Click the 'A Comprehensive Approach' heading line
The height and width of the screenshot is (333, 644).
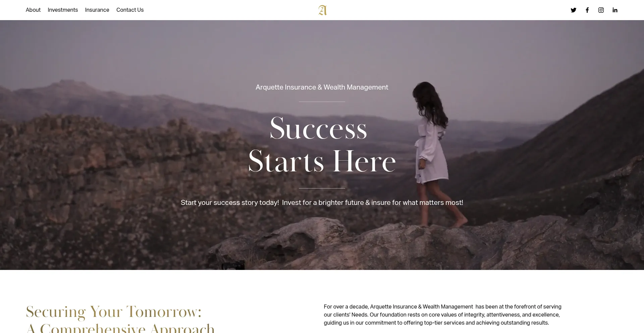[120, 328]
